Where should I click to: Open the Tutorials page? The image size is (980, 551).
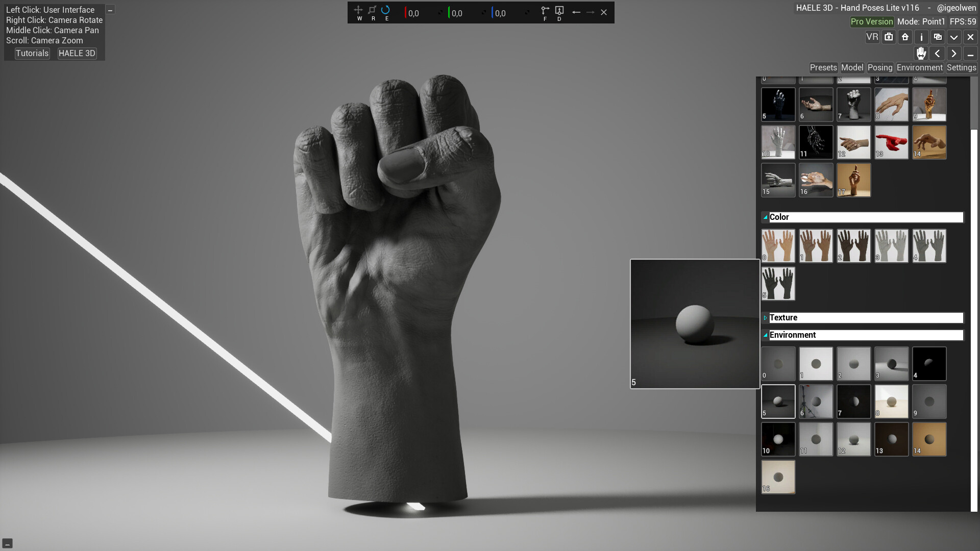click(32, 53)
